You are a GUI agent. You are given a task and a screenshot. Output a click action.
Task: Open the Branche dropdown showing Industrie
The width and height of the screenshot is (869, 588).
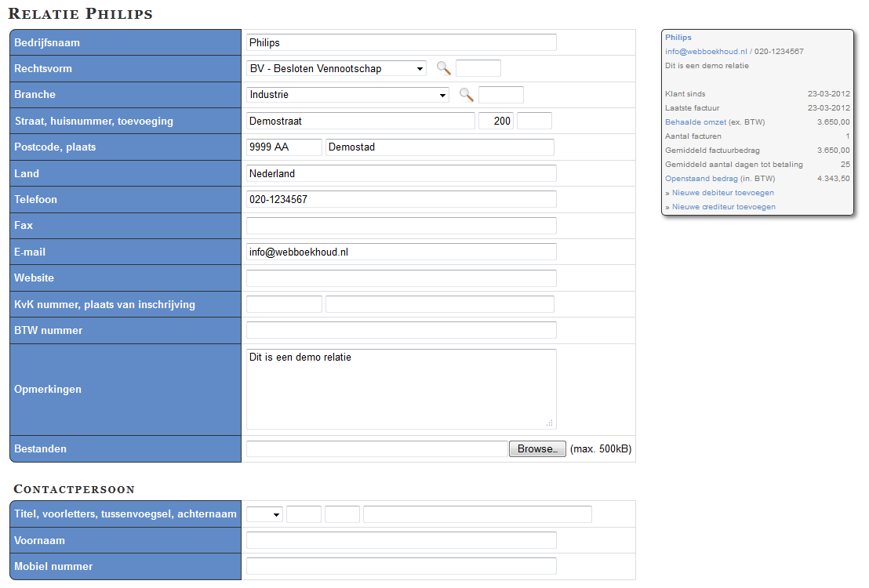(x=347, y=95)
